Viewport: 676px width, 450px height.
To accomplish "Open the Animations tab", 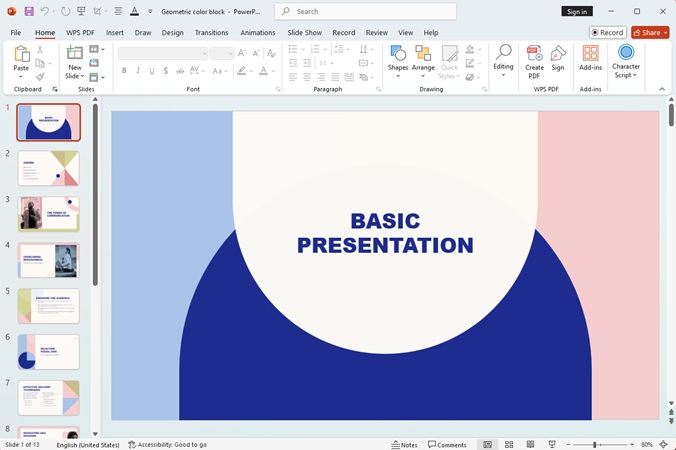I will click(x=258, y=33).
